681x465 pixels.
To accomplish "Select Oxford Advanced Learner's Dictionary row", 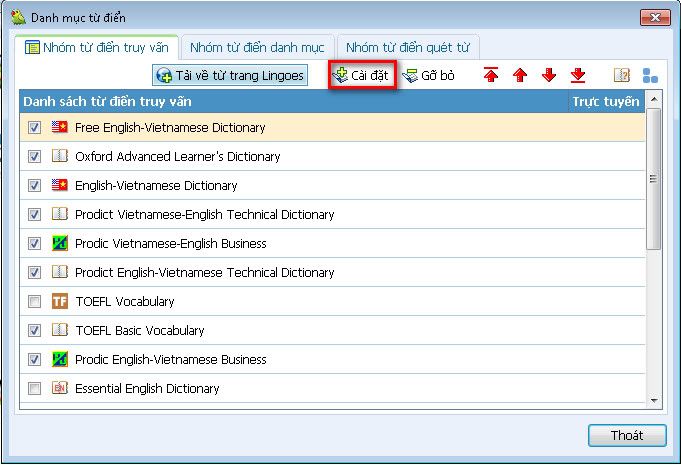I will [x=177, y=157].
